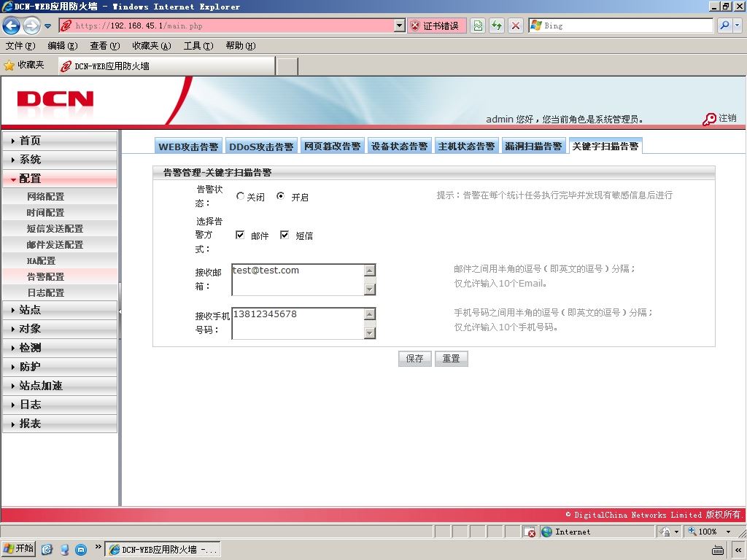Click the stop loading X icon
This screenshot has width=747, height=560.
click(x=516, y=26)
